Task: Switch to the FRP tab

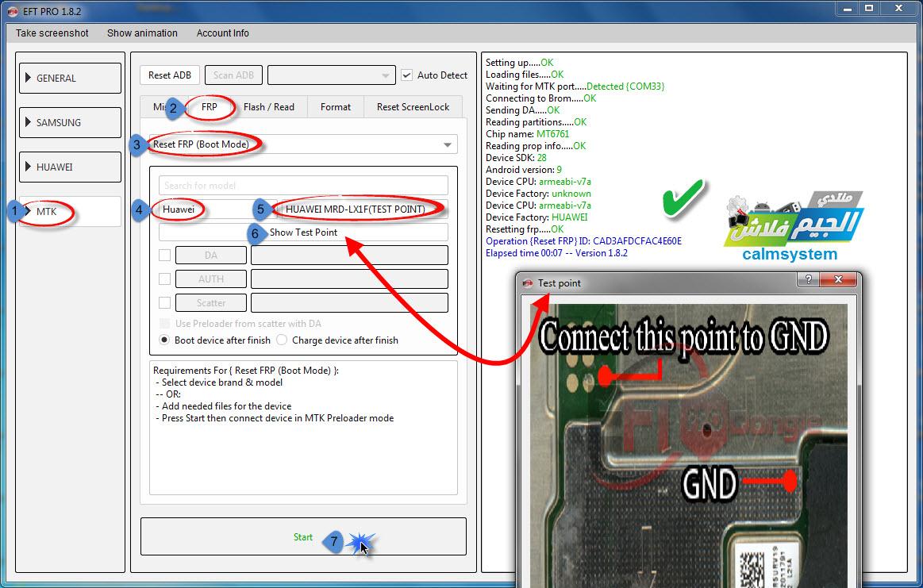Action: click(x=209, y=107)
